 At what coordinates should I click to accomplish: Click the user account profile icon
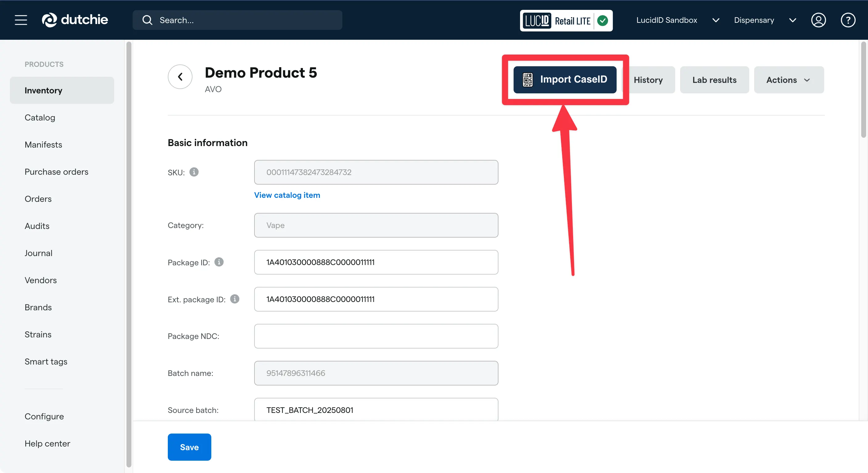(x=818, y=20)
